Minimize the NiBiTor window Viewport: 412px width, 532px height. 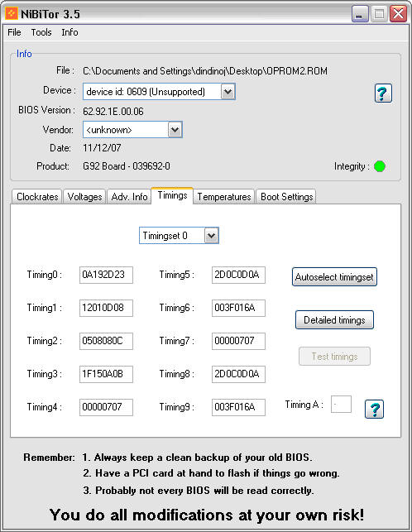coord(360,14)
